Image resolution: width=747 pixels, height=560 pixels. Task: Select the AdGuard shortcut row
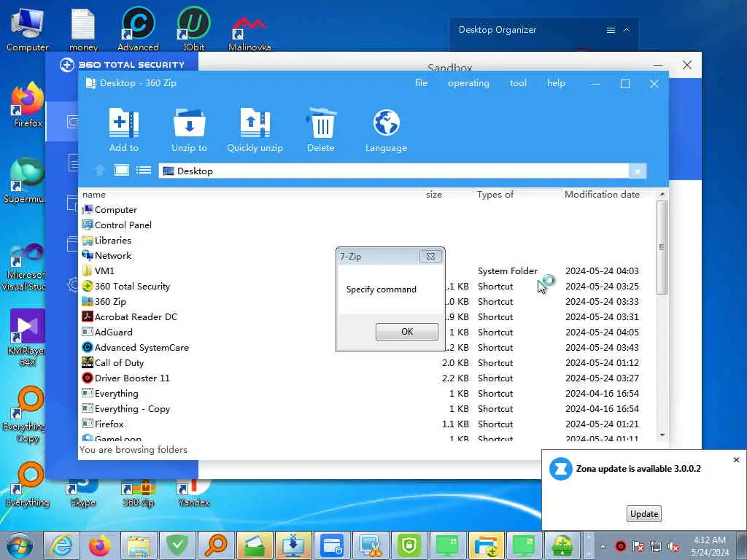367,332
